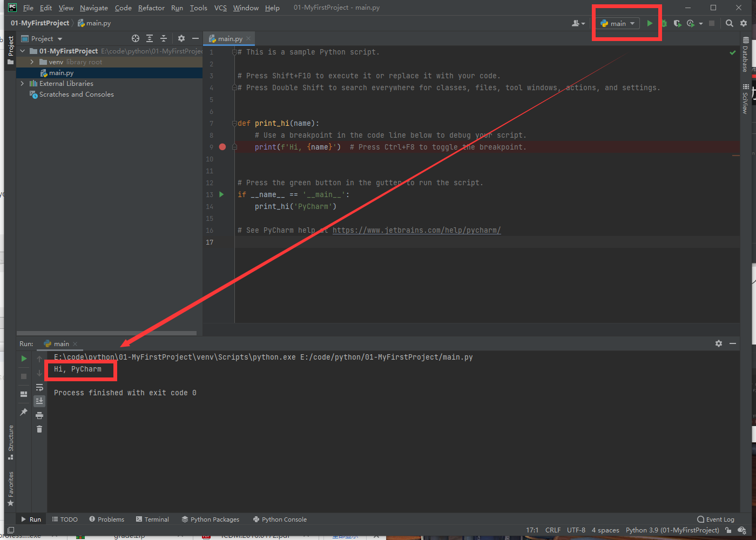Open the main run configuration dropdown
The height and width of the screenshot is (540, 756).
point(618,23)
